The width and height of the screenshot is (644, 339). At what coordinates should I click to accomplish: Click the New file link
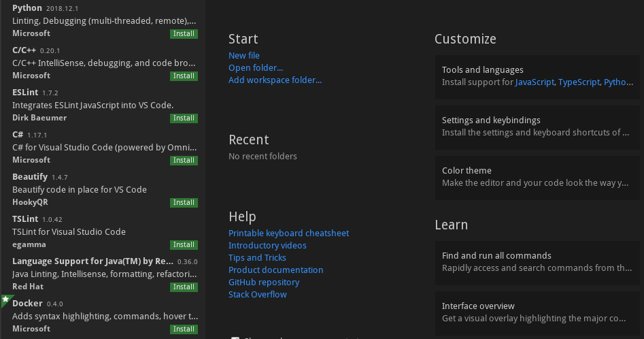[244, 55]
